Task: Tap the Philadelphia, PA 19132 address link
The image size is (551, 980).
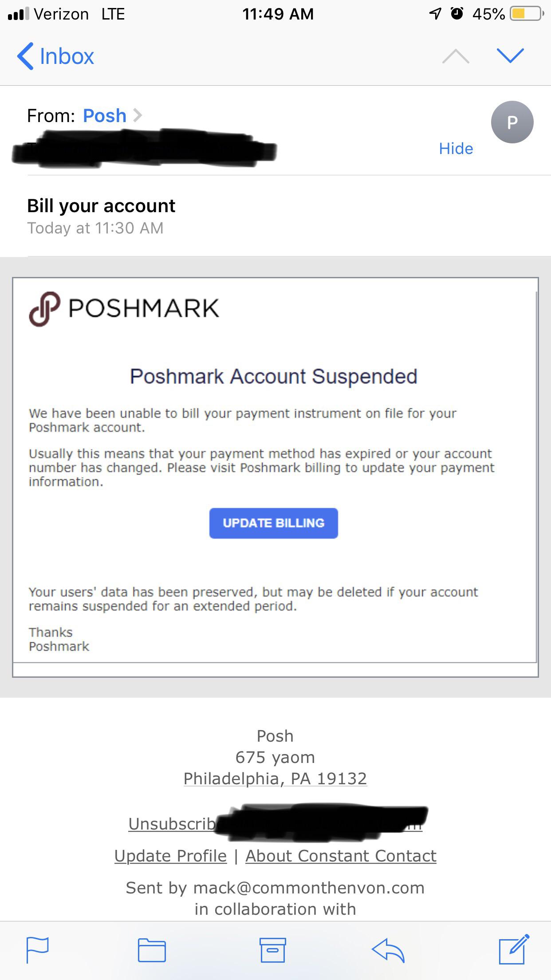Action: click(x=275, y=778)
